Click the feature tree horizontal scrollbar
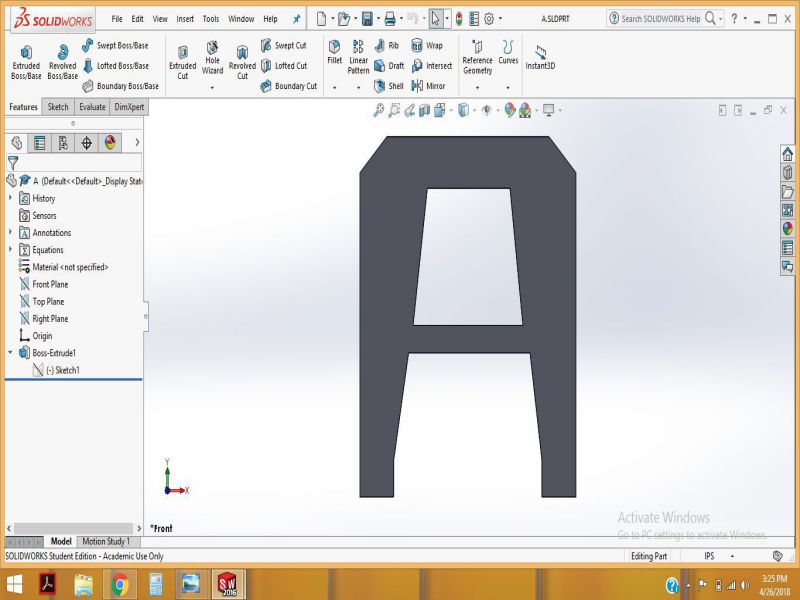The image size is (800, 600). [73, 528]
